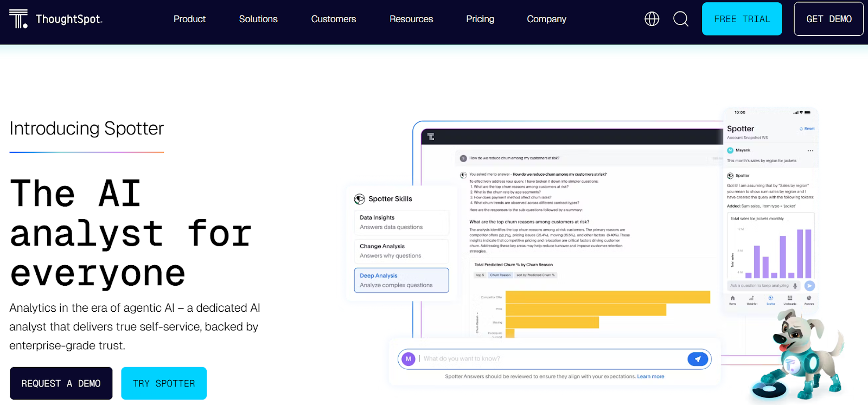This screenshot has height=405, width=868.
Task: Tap the Answers icon in the mobile nav
Action: (x=809, y=299)
